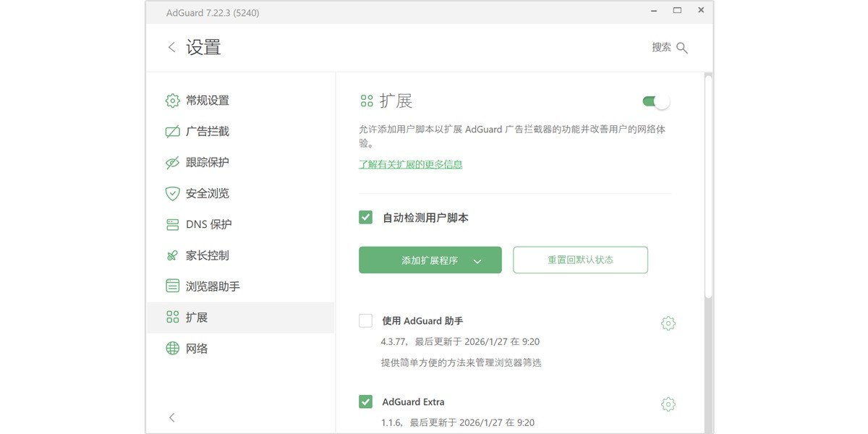Open DNS 保护 (DNS Protection) settings

(x=210, y=224)
